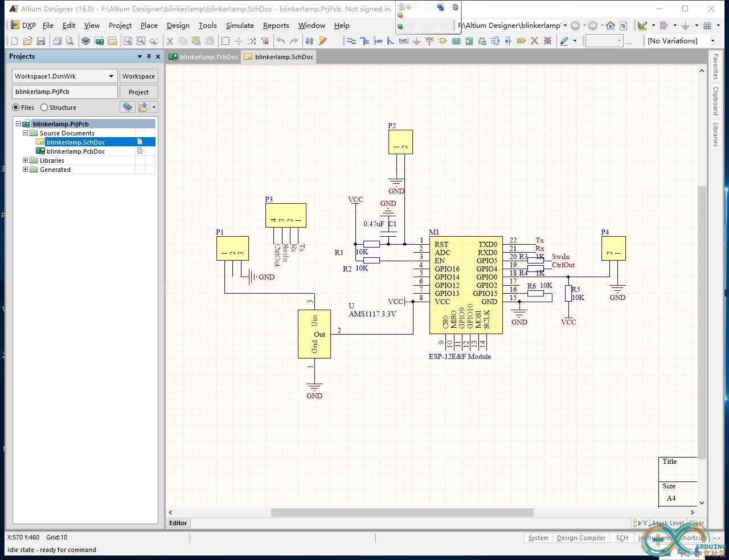Select the Files radio button
729x560 pixels.
tap(16, 108)
